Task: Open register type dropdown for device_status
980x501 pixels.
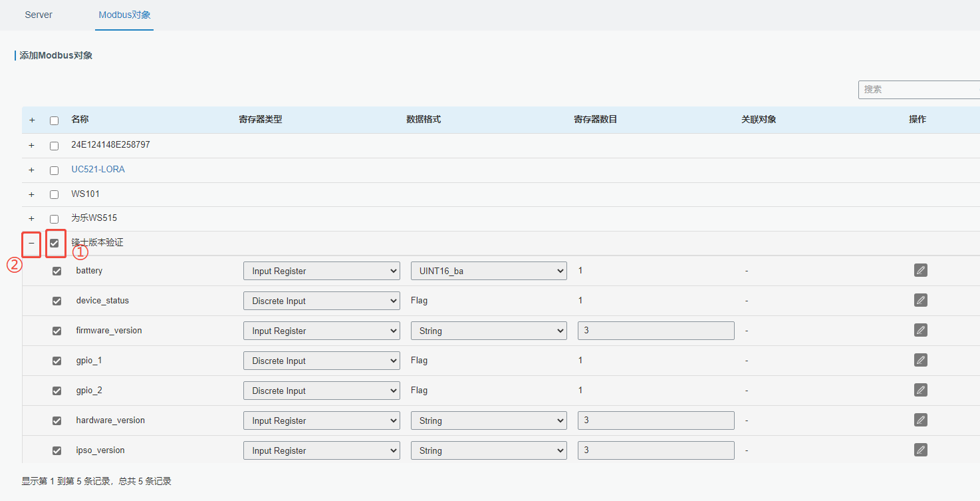Action: coord(321,301)
